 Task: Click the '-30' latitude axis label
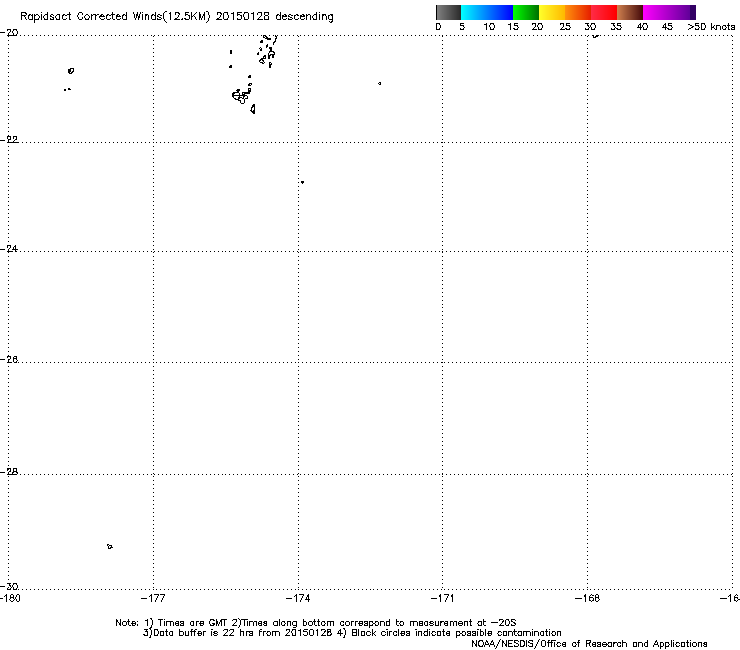9,586
